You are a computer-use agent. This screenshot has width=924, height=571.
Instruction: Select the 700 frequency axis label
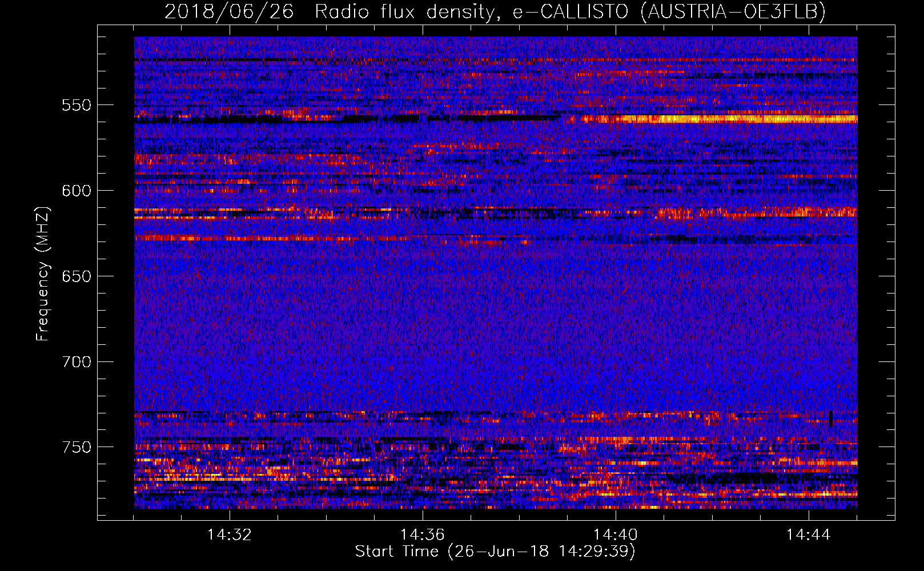tap(77, 362)
